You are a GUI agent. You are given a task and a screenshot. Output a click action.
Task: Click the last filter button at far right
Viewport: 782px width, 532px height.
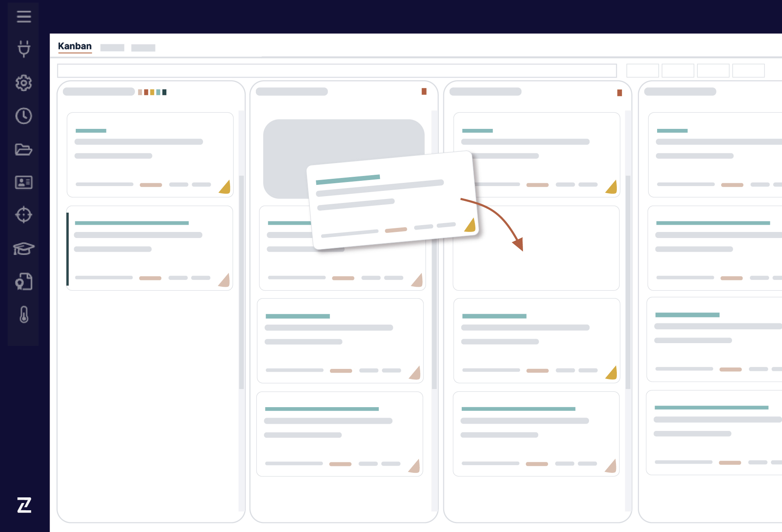748,70
